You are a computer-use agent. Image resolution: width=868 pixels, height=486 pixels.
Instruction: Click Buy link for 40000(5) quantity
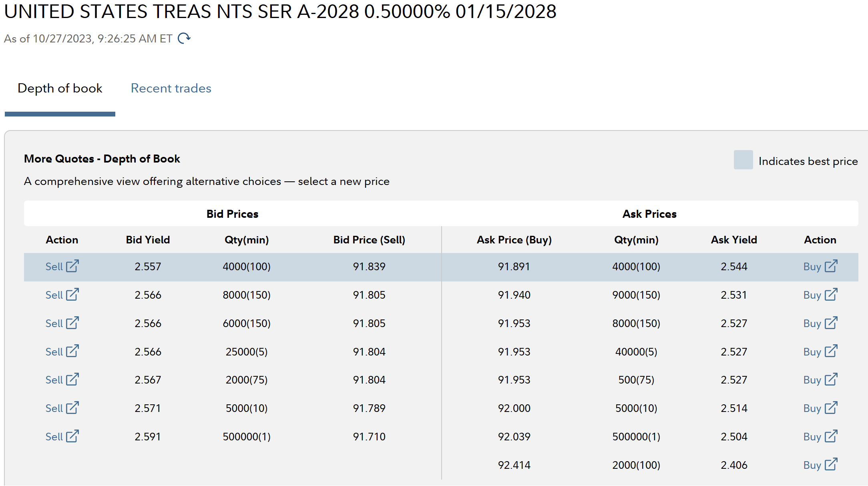point(812,352)
